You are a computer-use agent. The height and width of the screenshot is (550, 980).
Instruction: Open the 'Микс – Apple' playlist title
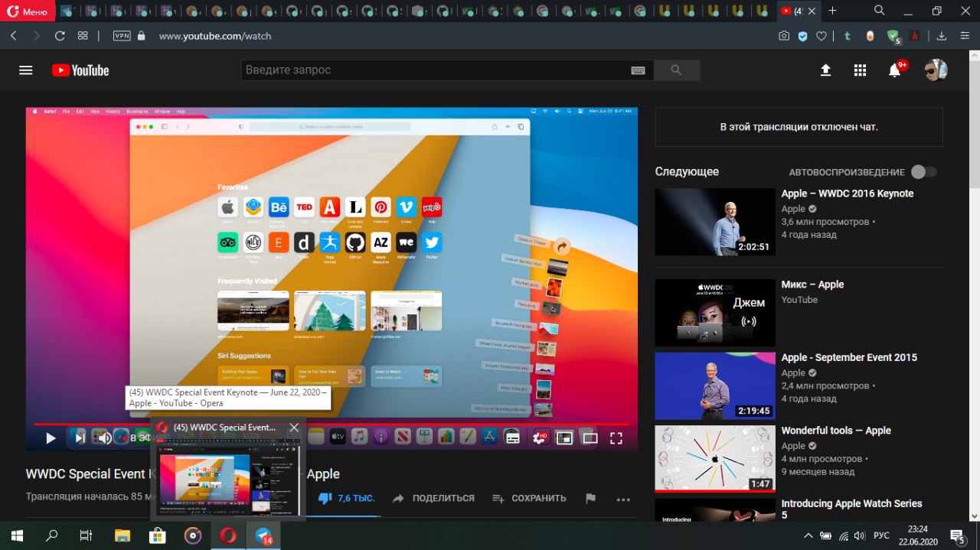[x=812, y=284]
